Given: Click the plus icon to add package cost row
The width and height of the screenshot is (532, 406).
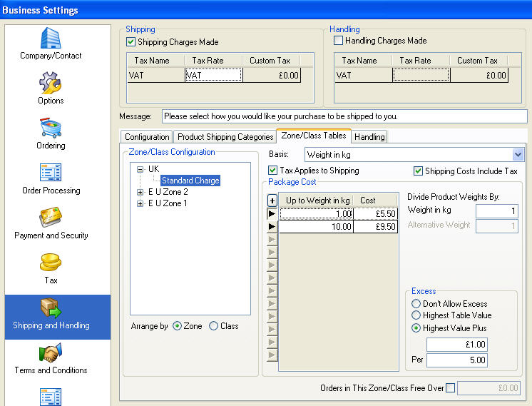Looking at the screenshot, I should coord(271,201).
